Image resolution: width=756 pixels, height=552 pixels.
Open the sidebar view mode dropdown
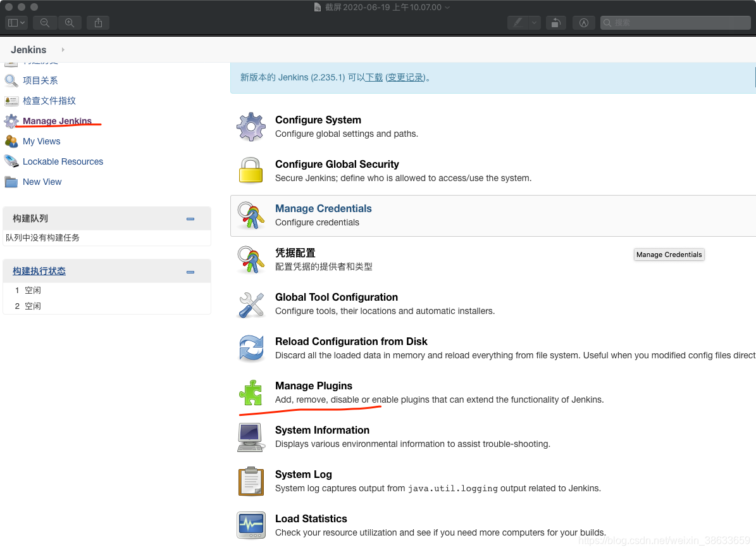[16, 23]
